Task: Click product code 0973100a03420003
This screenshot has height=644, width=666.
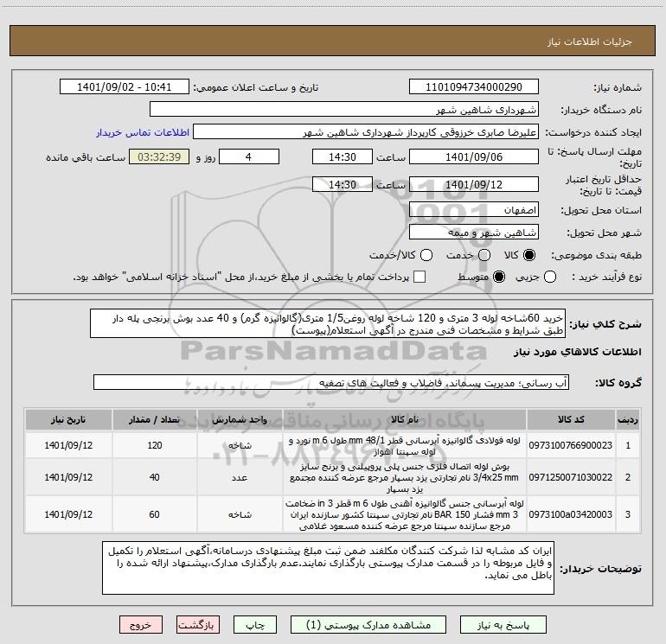Action: click(571, 514)
